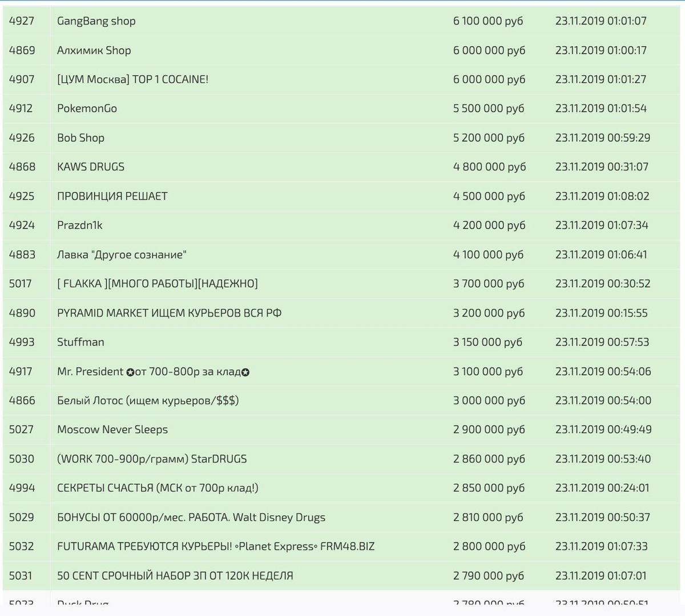Screen dimensions: 685x616
Task: Click ID number 5032
Action: [22, 546]
